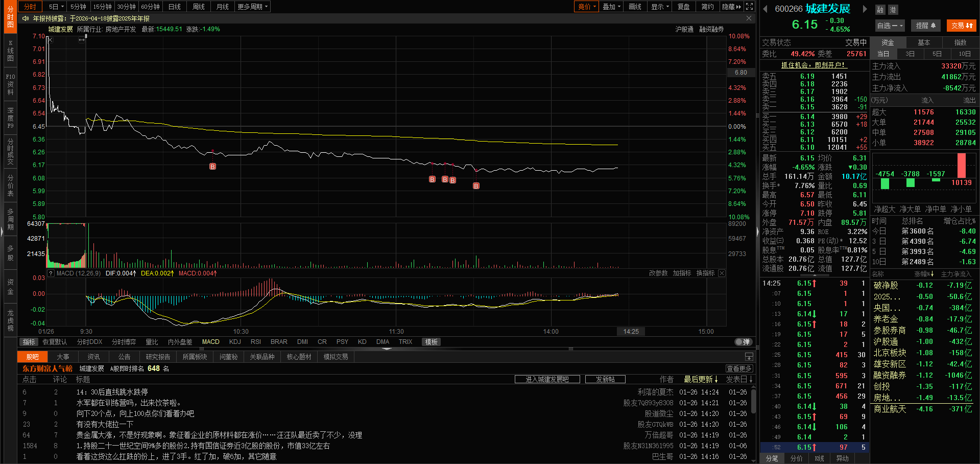Go to previous stock with left arrow
The image size is (980, 464).
[x=765, y=9]
